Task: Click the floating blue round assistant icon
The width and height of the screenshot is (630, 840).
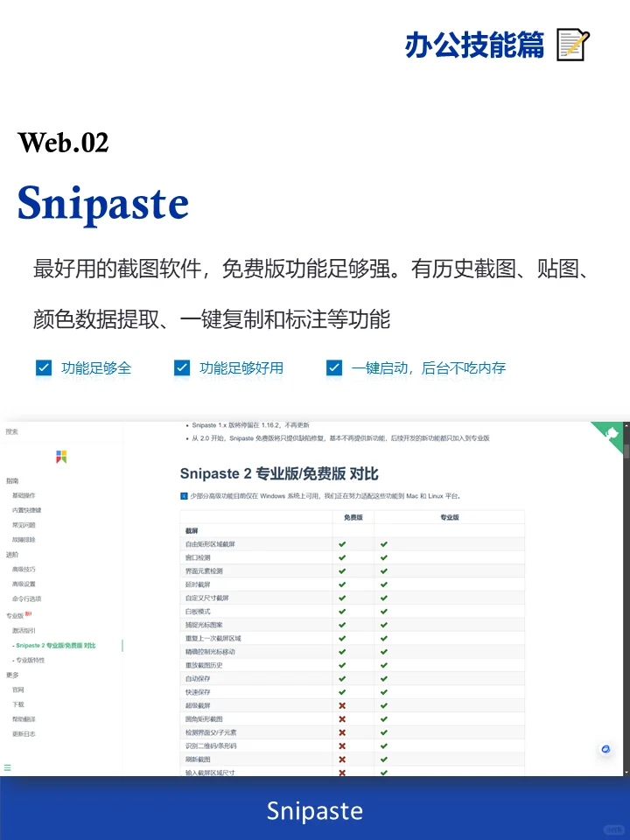Action: (605, 749)
